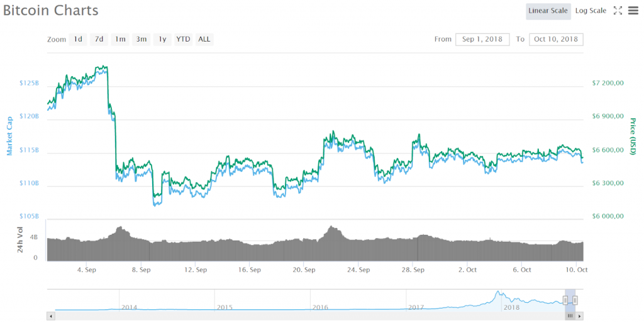Zoom chart to YTD
The image size is (644, 323).
click(183, 39)
